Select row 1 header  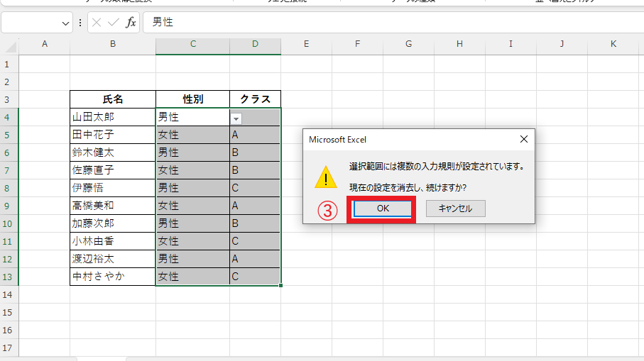click(9, 64)
